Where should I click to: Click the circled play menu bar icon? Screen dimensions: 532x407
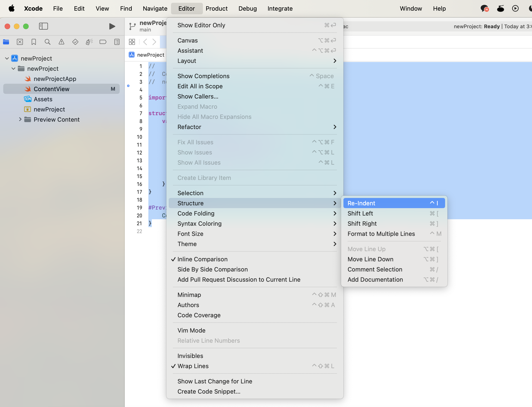[x=515, y=9]
